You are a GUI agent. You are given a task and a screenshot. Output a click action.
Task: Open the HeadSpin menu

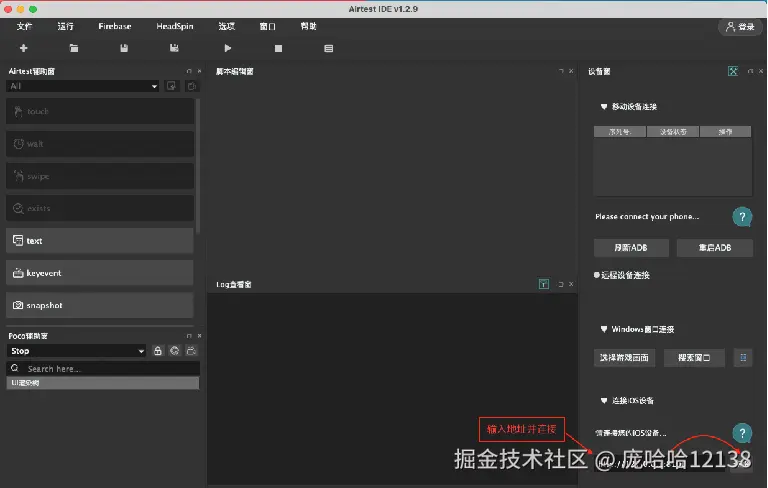click(175, 26)
